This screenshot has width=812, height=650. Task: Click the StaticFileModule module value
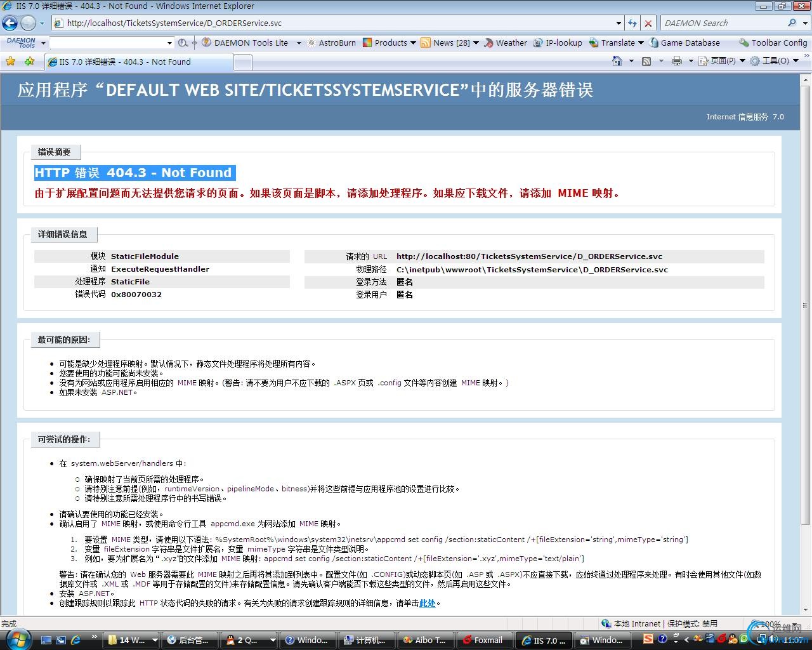click(145, 256)
